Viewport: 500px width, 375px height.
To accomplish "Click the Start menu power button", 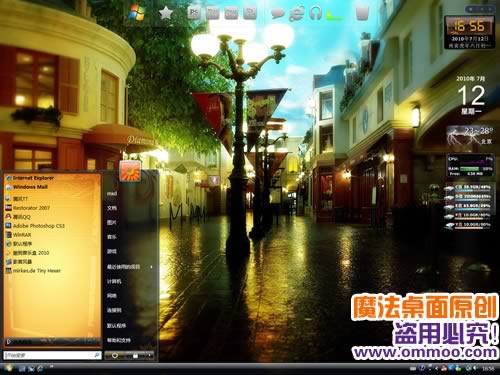I will [115, 356].
